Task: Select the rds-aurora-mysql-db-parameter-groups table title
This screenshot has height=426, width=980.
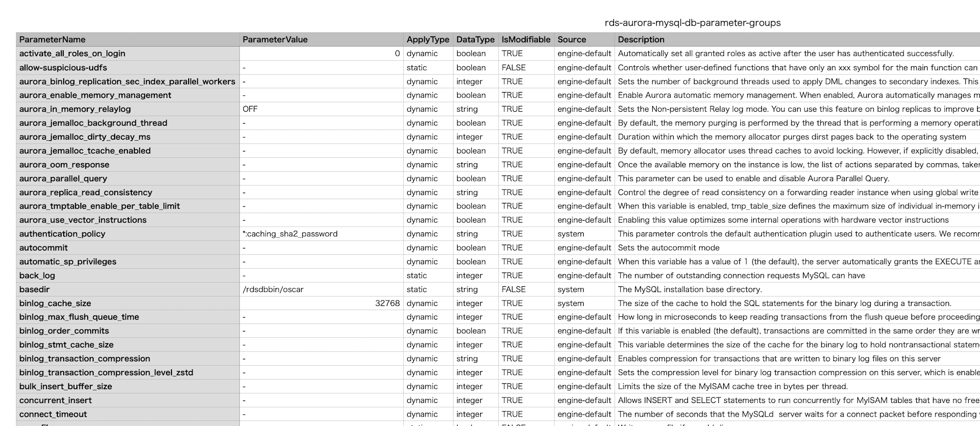Action: click(x=692, y=23)
